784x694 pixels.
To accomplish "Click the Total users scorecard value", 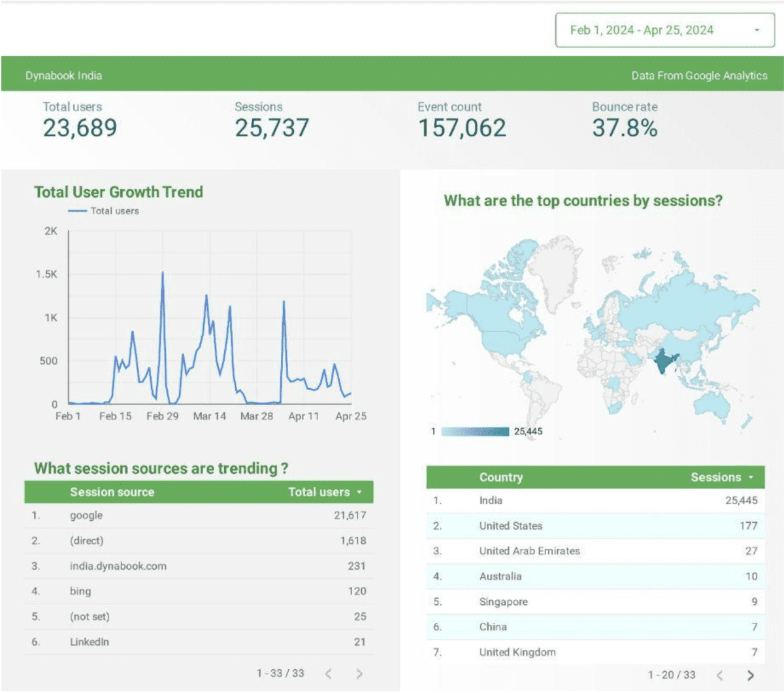I will tap(80, 128).
